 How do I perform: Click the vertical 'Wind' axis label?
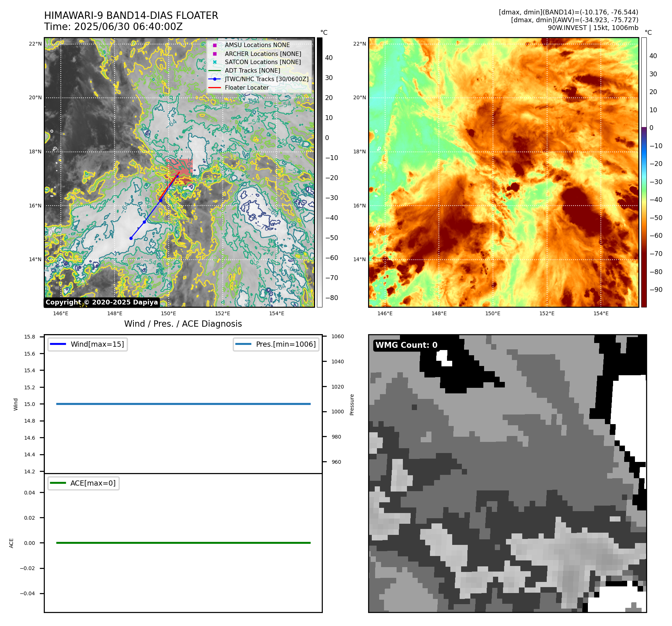point(16,404)
